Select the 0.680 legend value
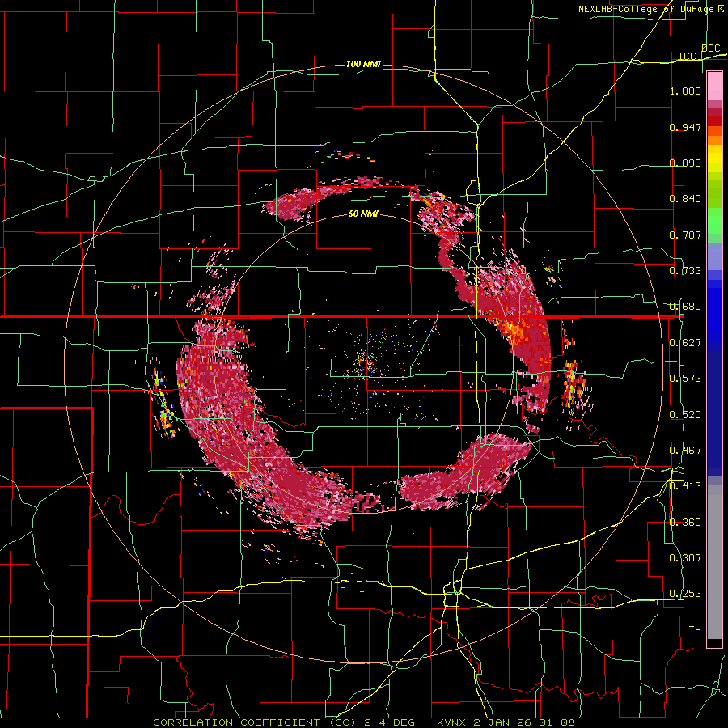Image resolution: width=728 pixels, height=728 pixels. coord(685,307)
